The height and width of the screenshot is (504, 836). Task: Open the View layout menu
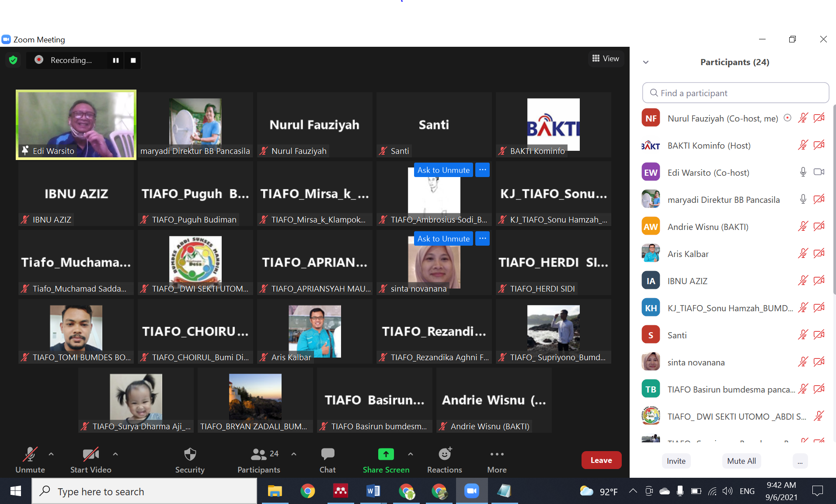coord(606,59)
